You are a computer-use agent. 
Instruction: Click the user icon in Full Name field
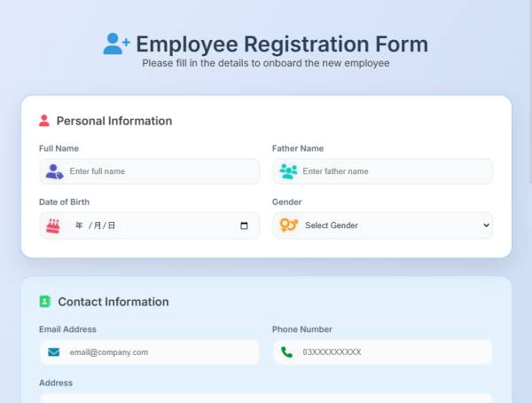pos(54,171)
